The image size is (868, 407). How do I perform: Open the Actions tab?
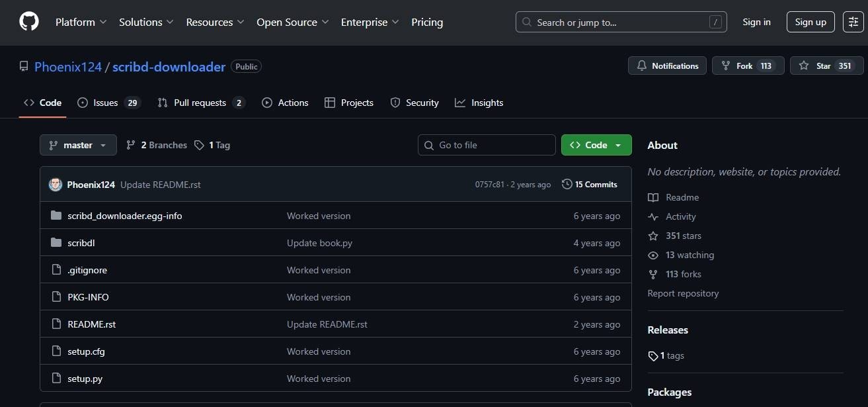[x=285, y=103]
